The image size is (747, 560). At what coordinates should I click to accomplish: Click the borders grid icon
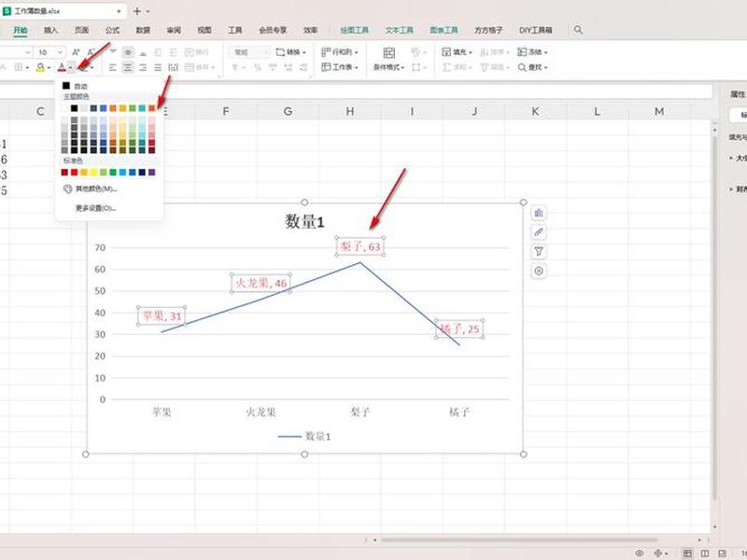coord(19,67)
